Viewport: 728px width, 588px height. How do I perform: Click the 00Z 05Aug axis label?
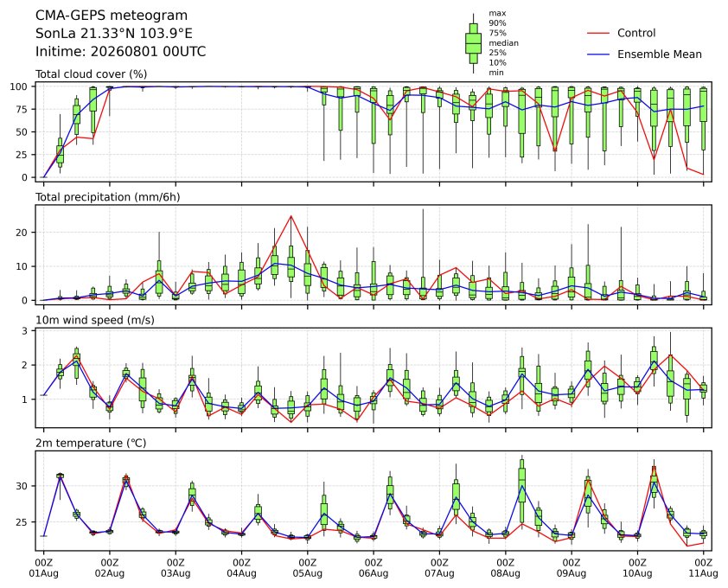coord(307,568)
